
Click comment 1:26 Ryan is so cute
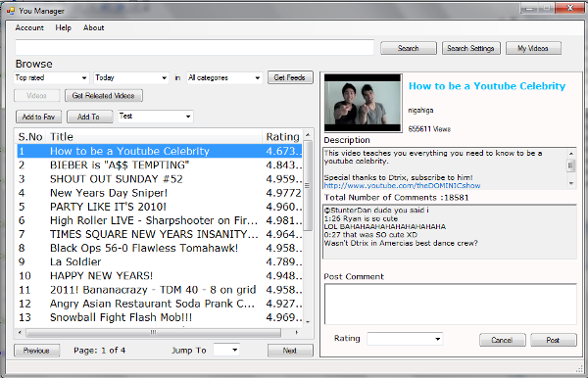point(361,218)
